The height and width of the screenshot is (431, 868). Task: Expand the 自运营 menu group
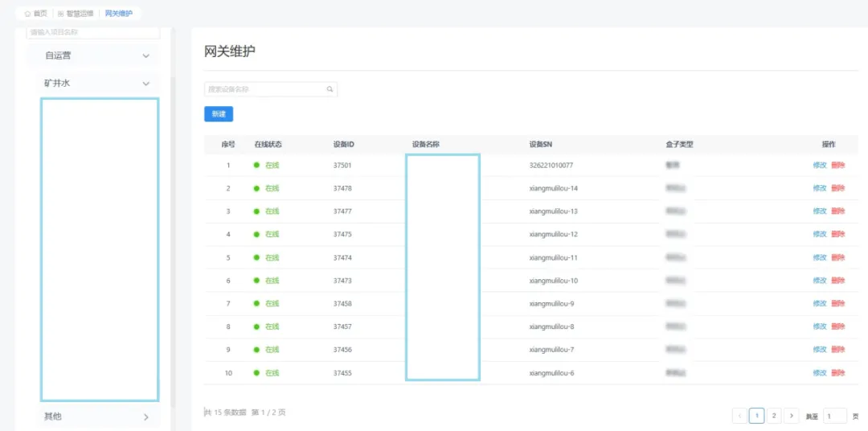pos(145,56)
